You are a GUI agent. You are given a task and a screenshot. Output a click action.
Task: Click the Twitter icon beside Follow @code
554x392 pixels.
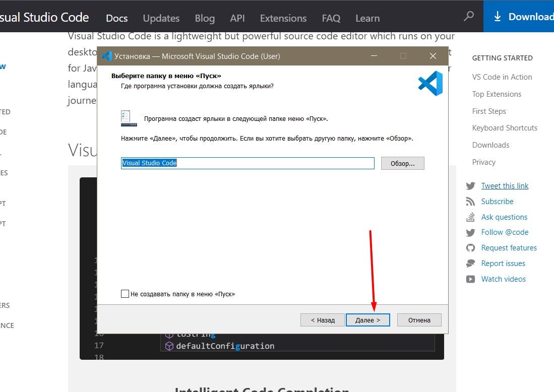click(470, 232)
